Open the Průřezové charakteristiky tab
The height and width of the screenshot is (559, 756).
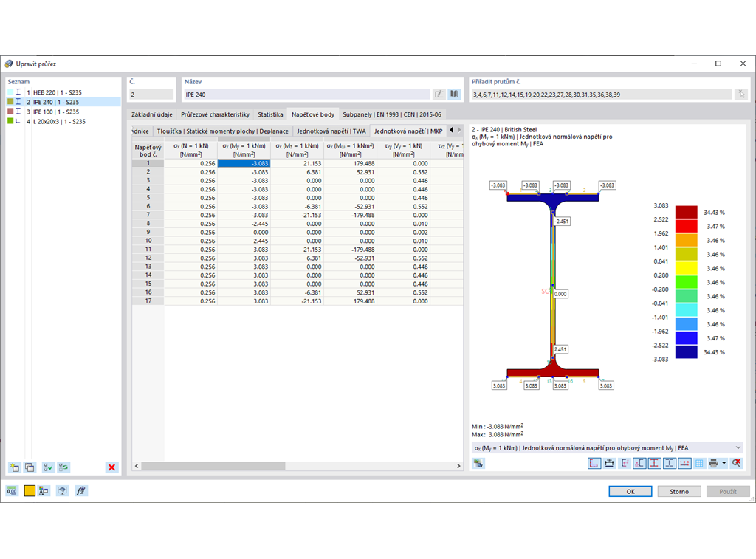[215, 114]
